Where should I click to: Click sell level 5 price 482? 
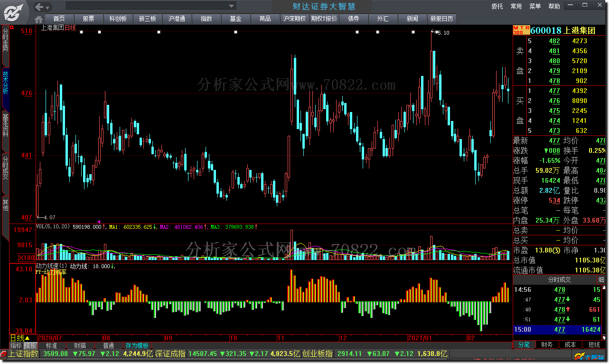(554, 41)
